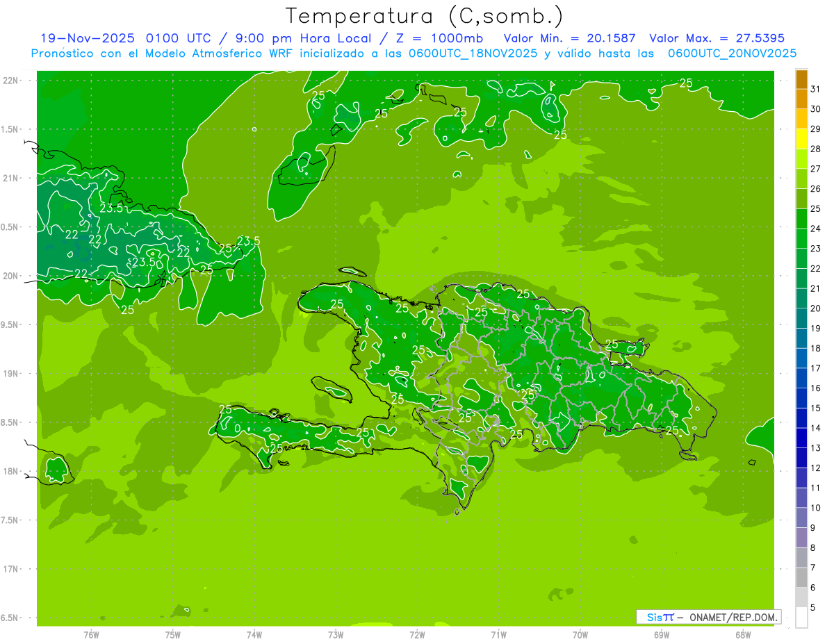Click the "72W" longitude axis label
The width and height of the screenshot is (834, 644).
[417, 635]
